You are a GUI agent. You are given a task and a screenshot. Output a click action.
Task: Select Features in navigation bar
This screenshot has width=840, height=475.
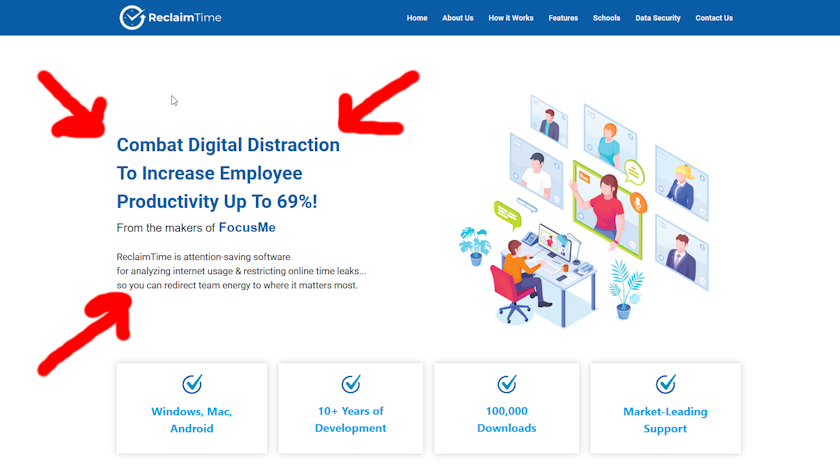[563, 18]
